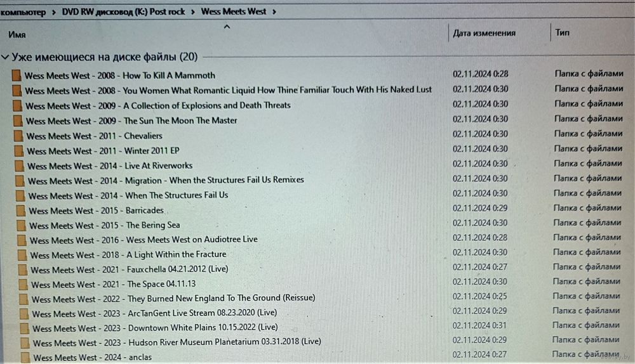Click folder icon of 2024 - anclas

tap(25, 358)
